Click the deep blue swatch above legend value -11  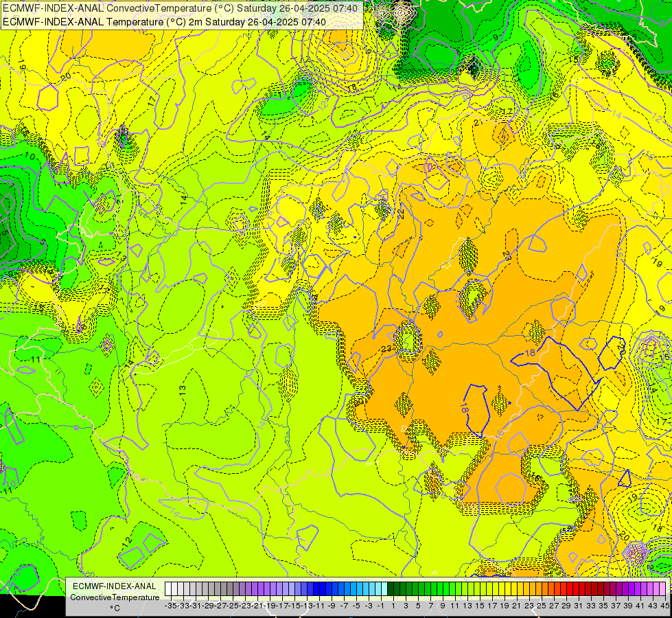(x=316, y=588)
